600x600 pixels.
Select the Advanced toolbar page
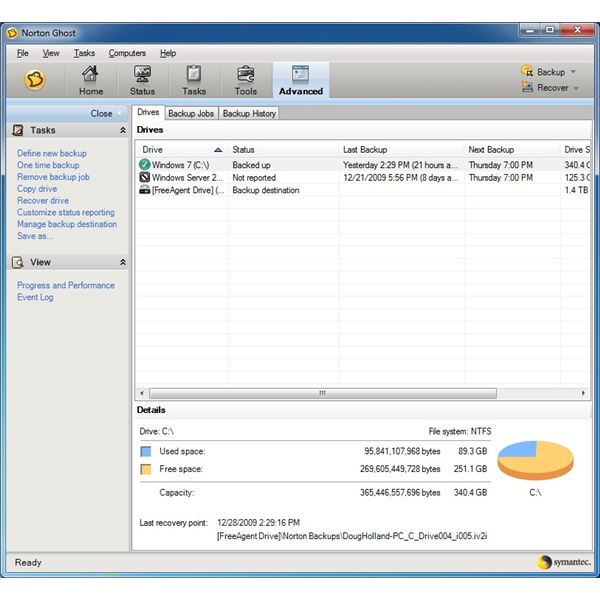click(x=301, y=80)
